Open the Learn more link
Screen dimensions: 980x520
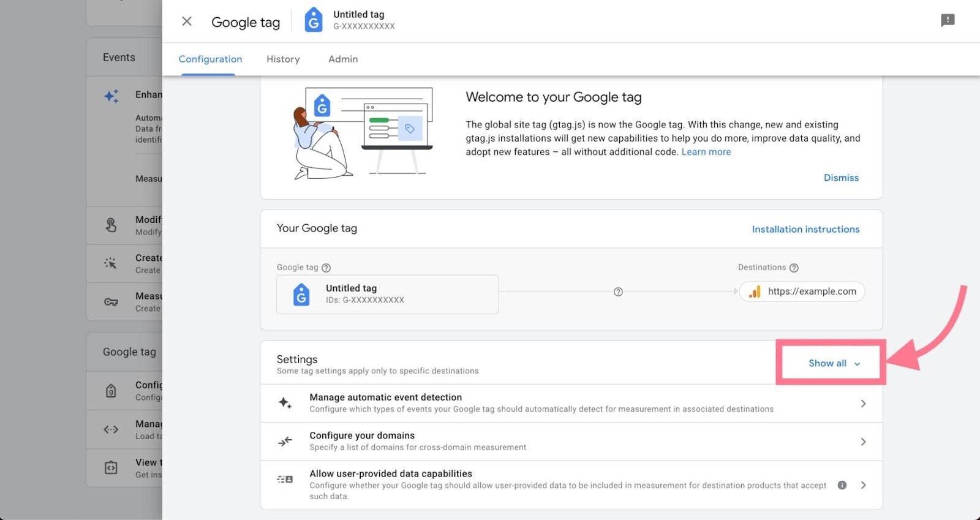click(x=706, y=152)
